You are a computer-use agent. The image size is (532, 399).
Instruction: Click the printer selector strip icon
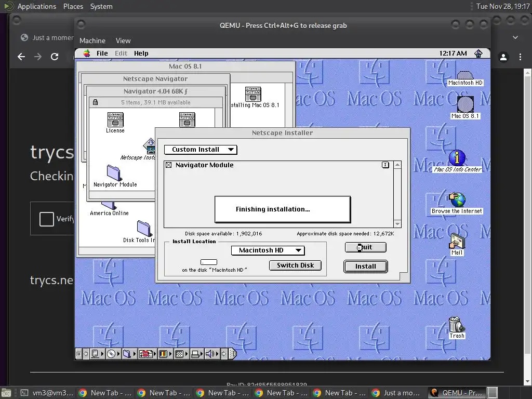pyautogui.click(x=195, y=354)
